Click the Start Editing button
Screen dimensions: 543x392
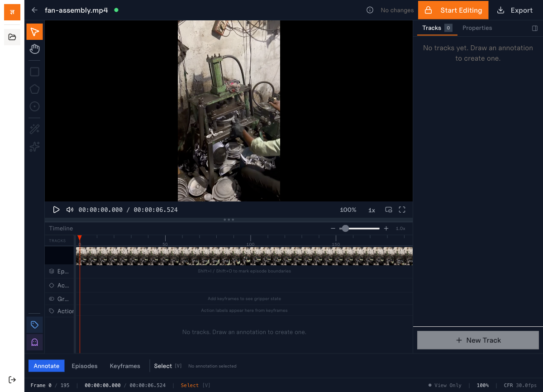453,10
